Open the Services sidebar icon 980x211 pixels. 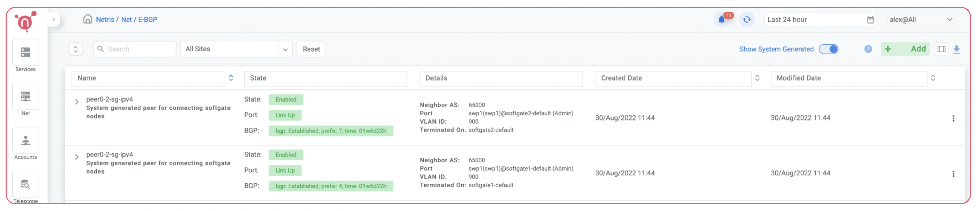click(x=26, y=53)
